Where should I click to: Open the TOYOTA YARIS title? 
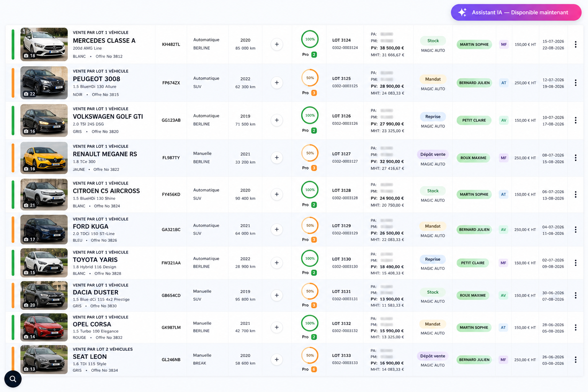(95, 260)
